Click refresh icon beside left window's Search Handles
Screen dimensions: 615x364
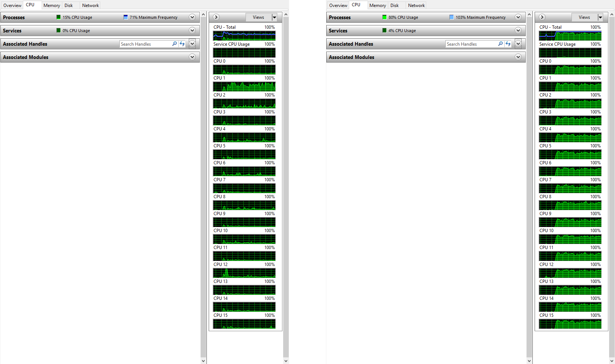click(x=182, y=44)
